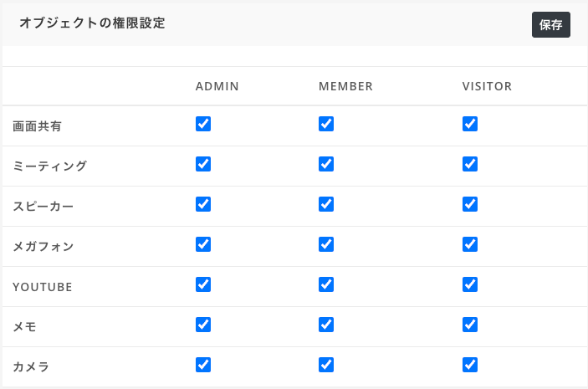Uncheck MEMBER for メガフォン

click(x=326, y=244)
